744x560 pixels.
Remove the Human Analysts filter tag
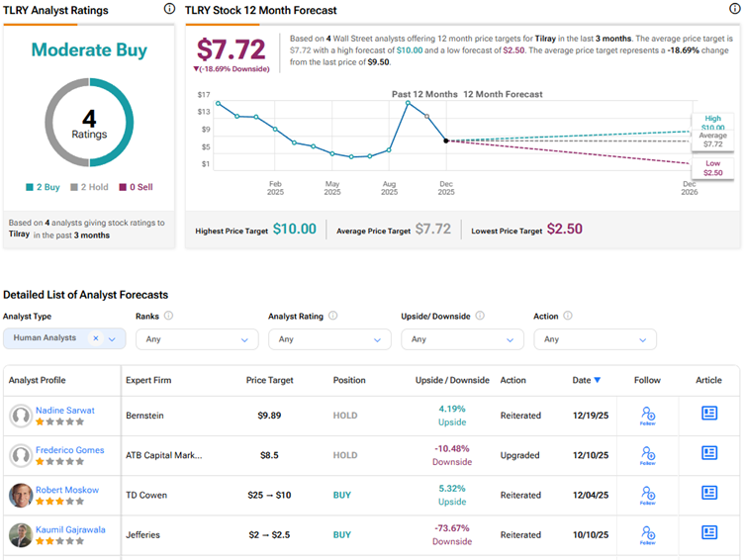coord(96,338)
